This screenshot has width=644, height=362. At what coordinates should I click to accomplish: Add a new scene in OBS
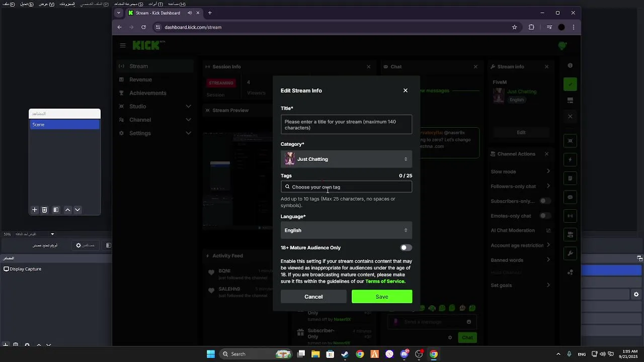pyautogui.click(x=35, y=210)
